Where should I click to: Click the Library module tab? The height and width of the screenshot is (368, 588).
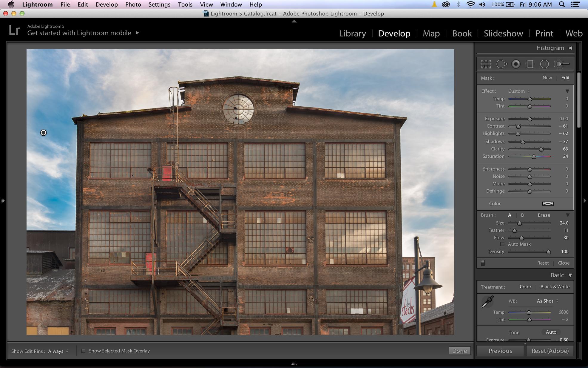pos(353,33)
